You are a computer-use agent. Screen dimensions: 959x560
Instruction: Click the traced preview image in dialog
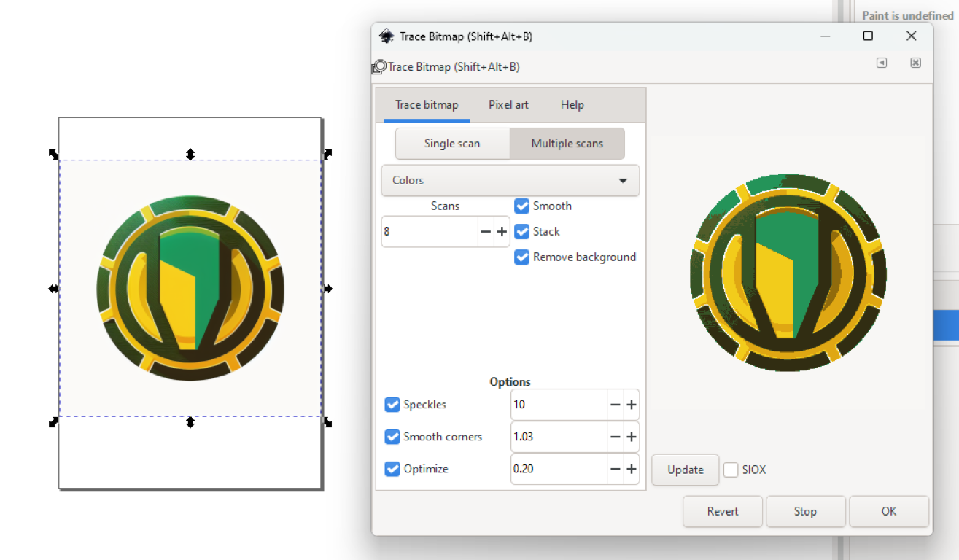(x=788, y=273)
